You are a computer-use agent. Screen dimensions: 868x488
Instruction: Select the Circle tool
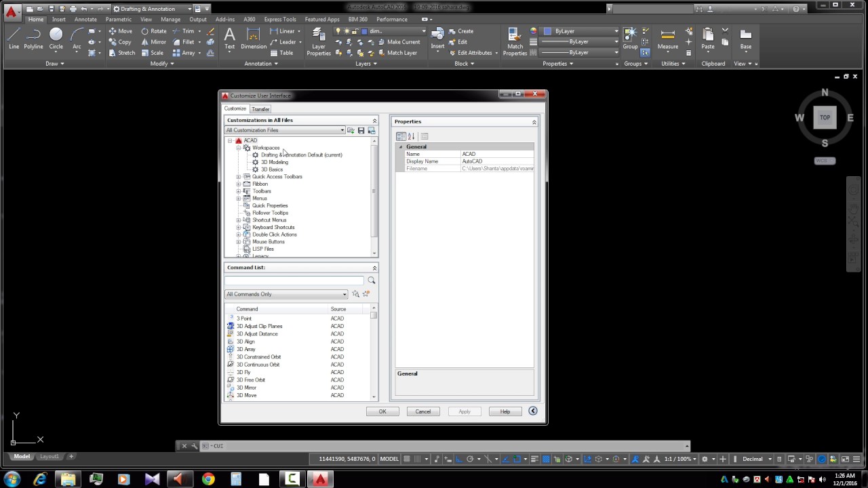(x=56, y=39)
